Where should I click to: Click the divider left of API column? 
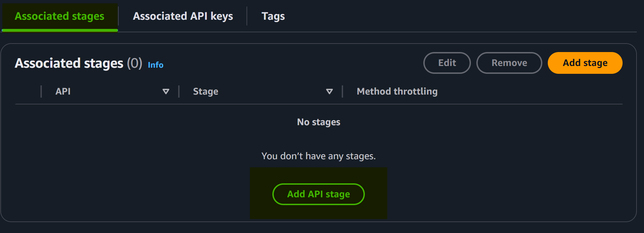41,91
